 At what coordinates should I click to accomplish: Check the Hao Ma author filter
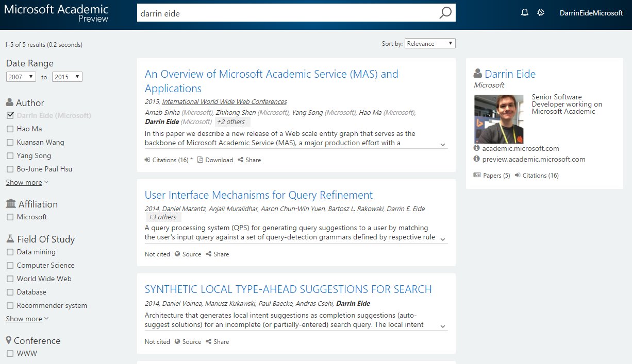10,129
